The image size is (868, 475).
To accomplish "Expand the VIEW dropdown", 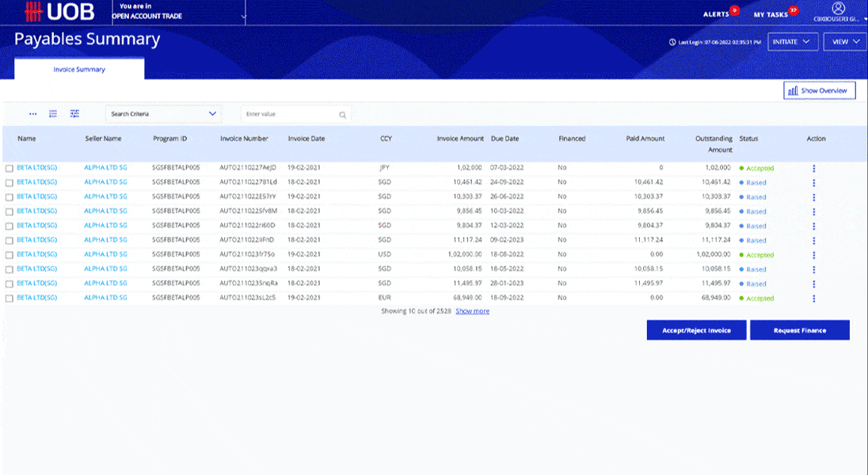I will 845,41.
